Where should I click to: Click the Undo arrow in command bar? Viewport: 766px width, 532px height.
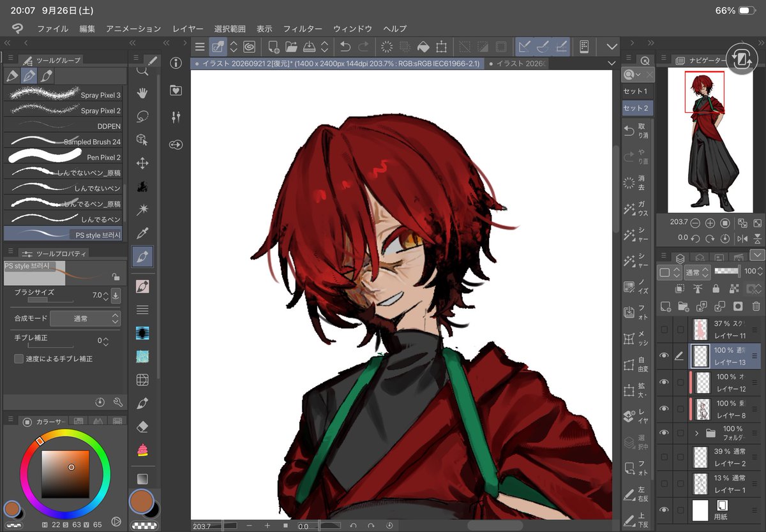[x=345, y=47]
